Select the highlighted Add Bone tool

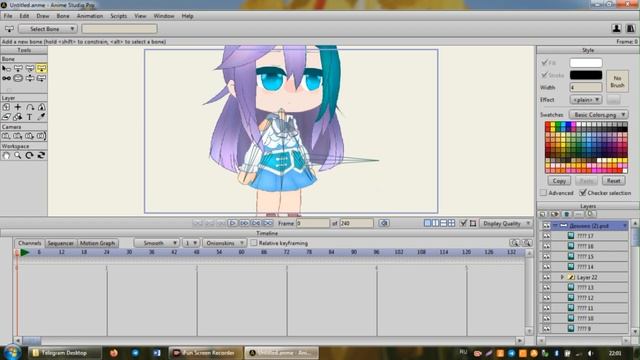(41, 68)
